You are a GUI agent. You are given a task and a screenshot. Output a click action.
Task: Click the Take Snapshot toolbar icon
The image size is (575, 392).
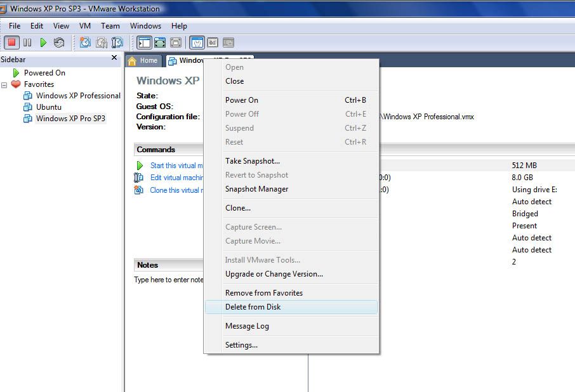click(x=85, y=42)
